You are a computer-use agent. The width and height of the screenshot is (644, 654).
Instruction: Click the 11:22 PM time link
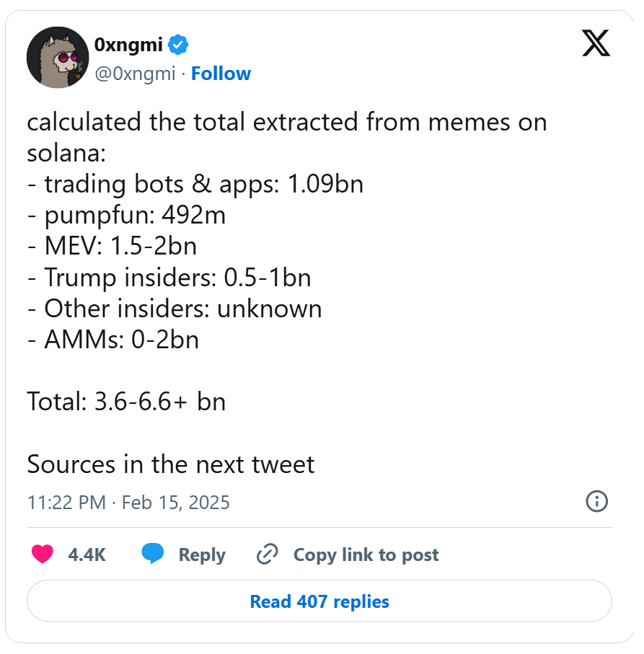pyautogui.click(x=65, y=502)
